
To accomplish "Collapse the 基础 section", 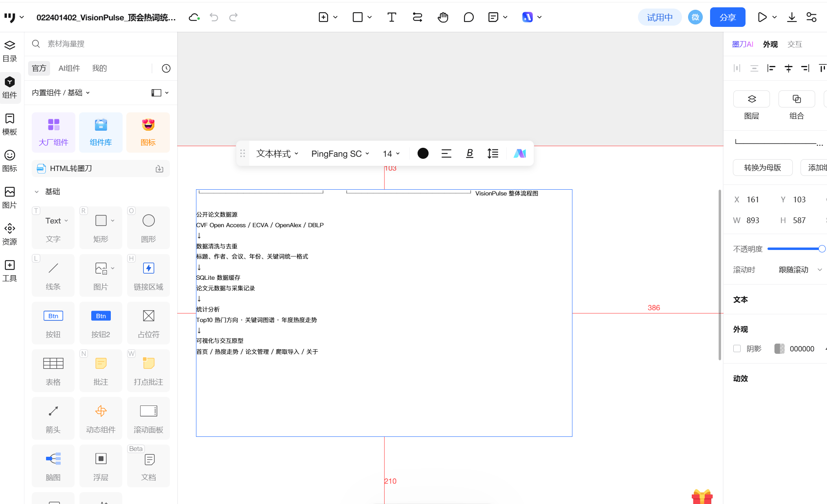I will point(37,191).
